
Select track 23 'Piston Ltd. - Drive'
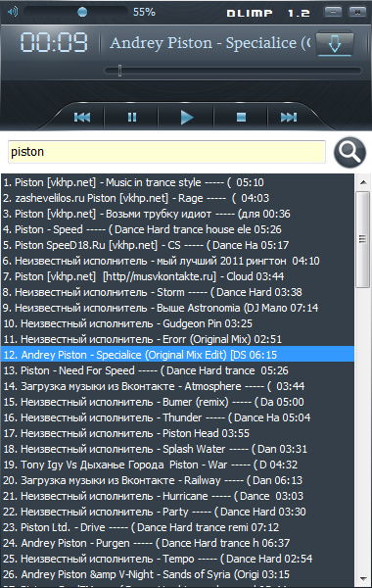point(177,527)
